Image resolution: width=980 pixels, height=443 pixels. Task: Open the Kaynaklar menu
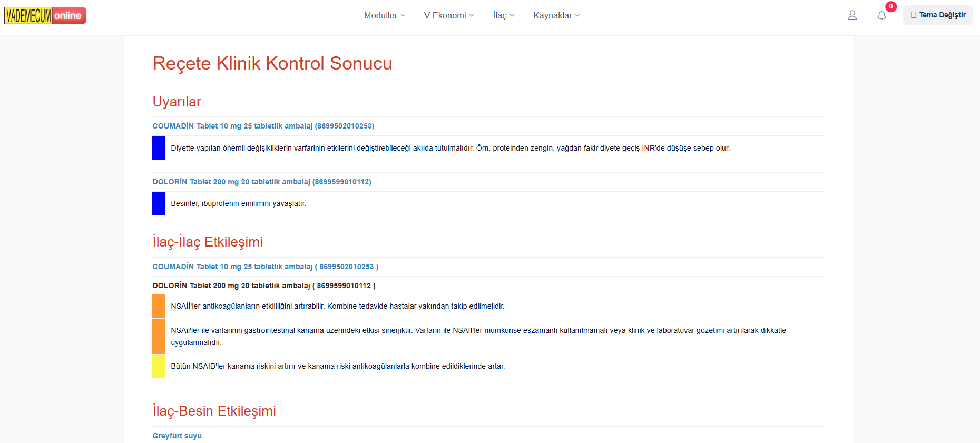coord(556,16)
